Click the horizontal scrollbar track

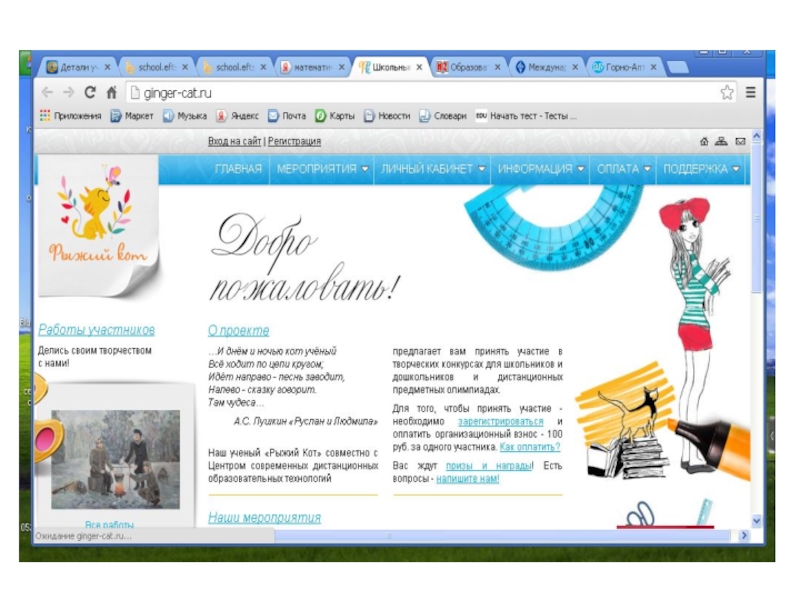pyautogui.click(x=503, y=535)
